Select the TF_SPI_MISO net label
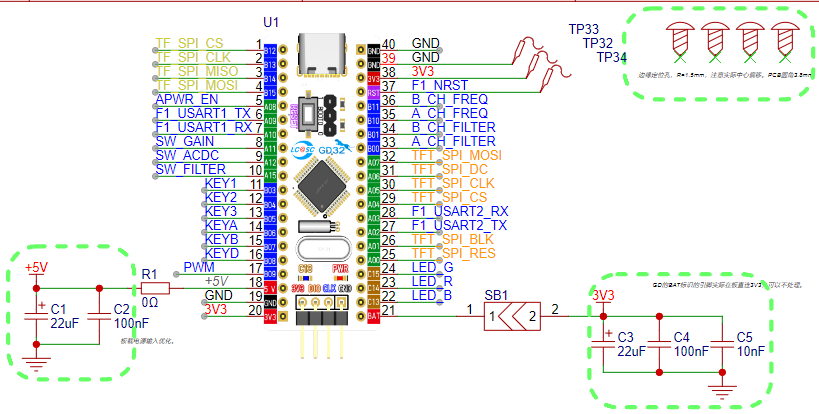This screenshot has width=819, height=414. pyautogui.click(x=196, y=71)
